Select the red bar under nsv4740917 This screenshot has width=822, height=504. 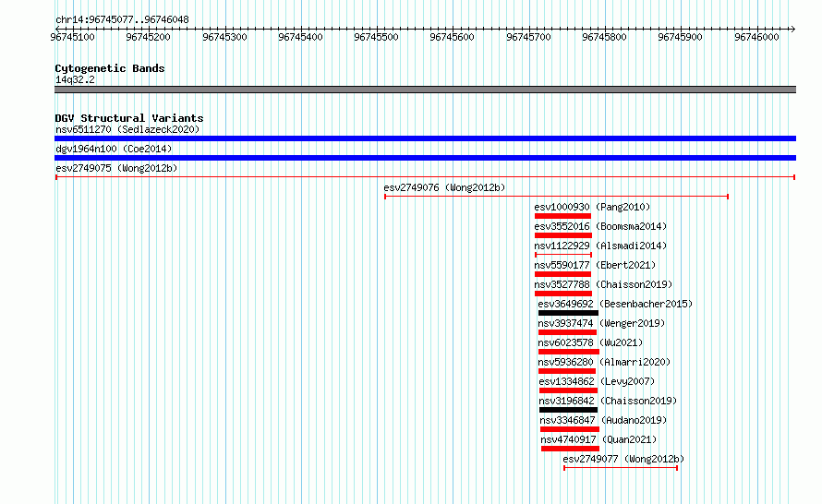click(x=571, y=449)
